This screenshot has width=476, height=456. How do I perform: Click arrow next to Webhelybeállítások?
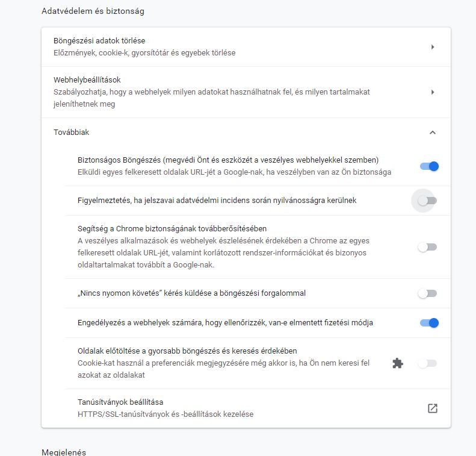click(x=433, y=92)
